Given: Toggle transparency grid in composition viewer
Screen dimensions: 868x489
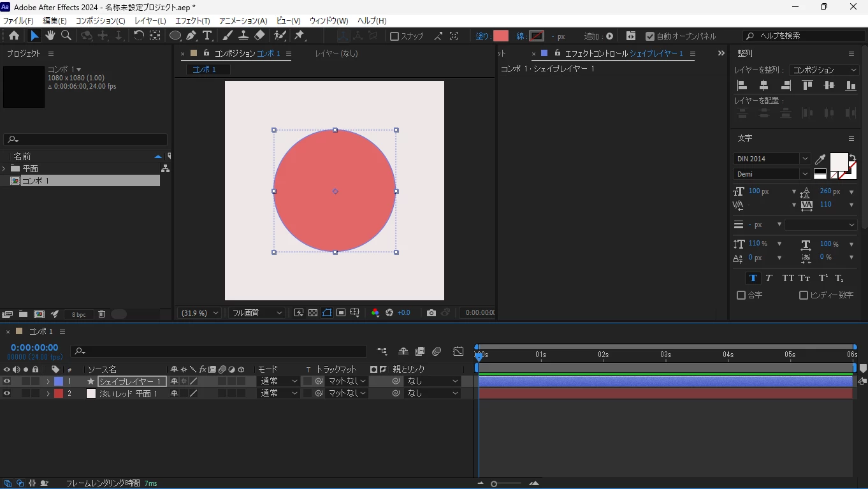Looking at the screenshot, I should pos(313,312).
